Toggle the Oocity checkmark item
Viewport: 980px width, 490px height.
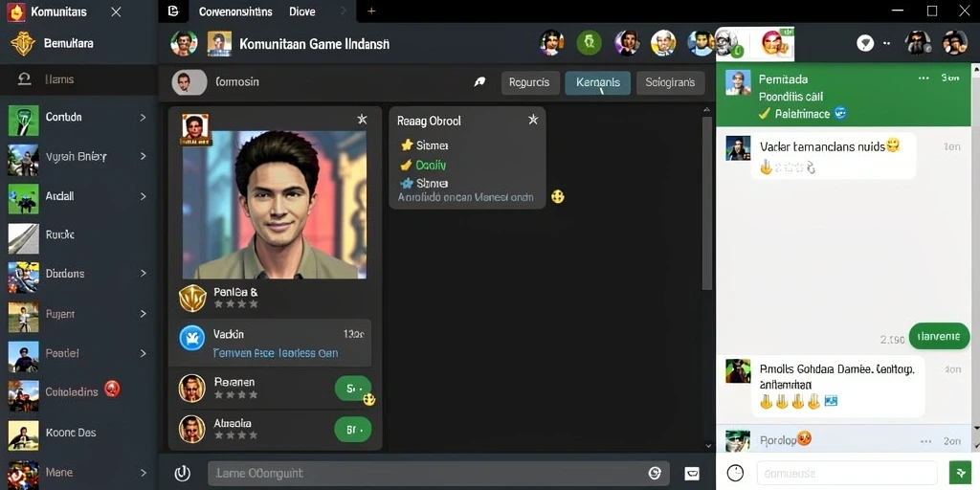click(x=424, y=165)
